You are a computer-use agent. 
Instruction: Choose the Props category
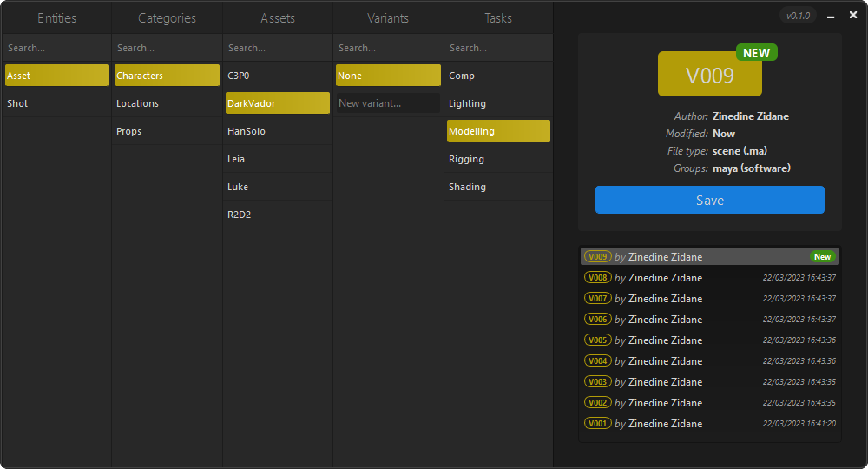(x=167, y=131)
